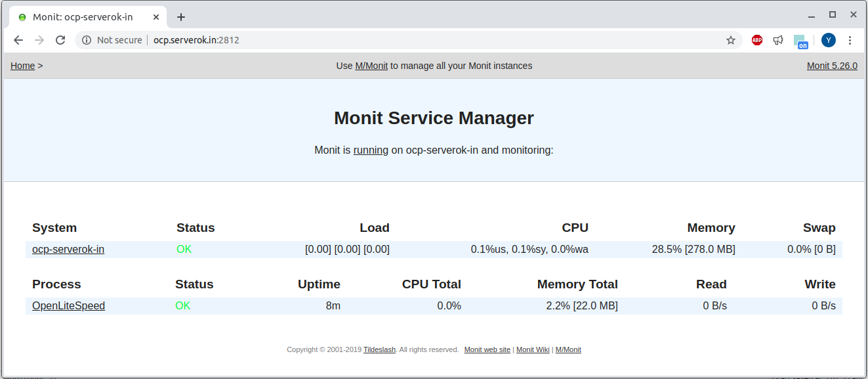Visit the Monit Wiki footer link
Screen dimensions: 868x379
pyautogui.click(x=532, y=349)
